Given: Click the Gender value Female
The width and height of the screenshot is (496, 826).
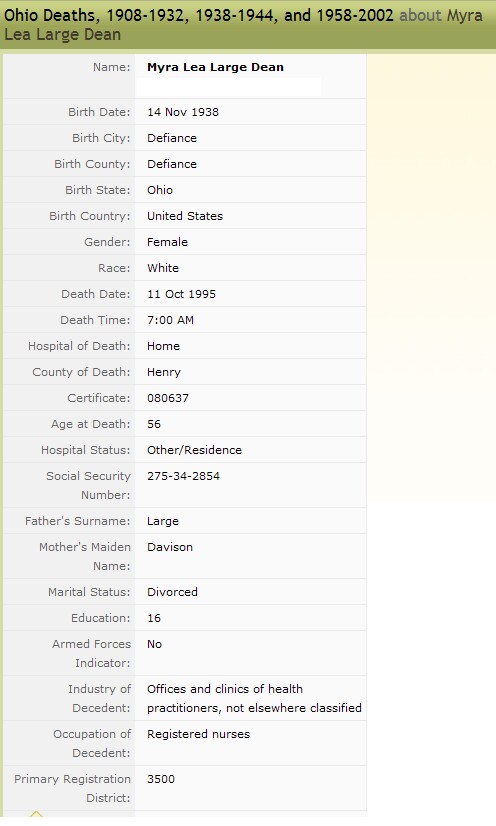Looking at the screenshot, I should (167, 242).
